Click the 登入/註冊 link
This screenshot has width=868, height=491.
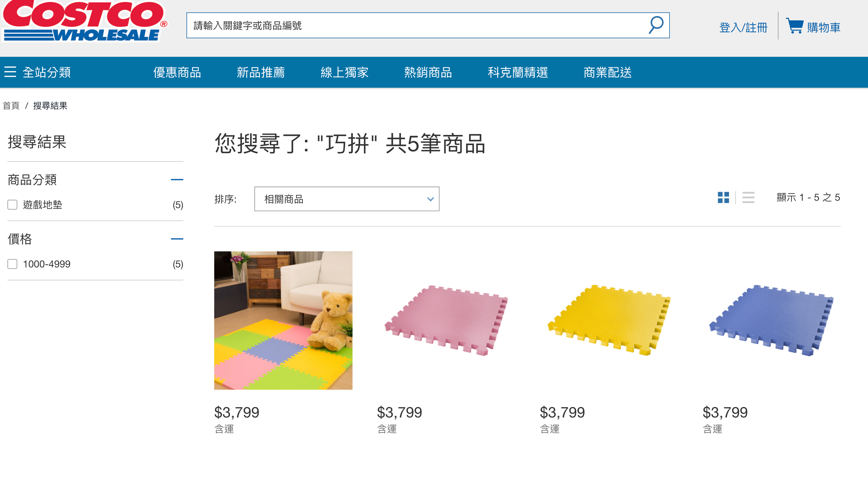tap(743, 27)
